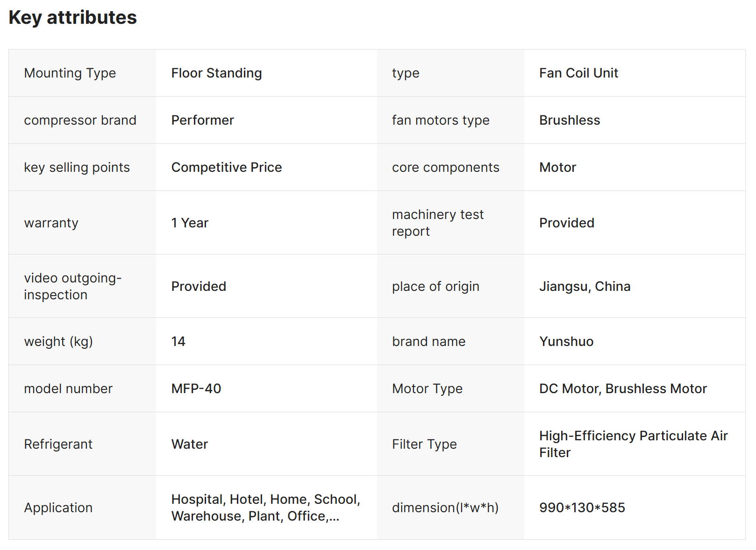The height and width of the screenshot is (550, 756).
Task: Click the compressor brand label
Action: tap(80, 120)
